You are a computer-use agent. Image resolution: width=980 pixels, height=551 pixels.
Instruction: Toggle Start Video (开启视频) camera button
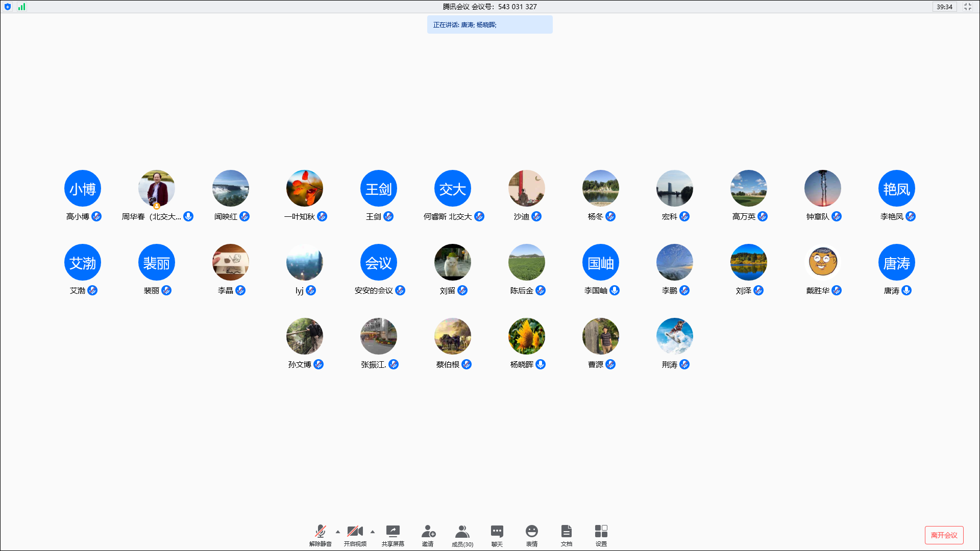(355, 532)
